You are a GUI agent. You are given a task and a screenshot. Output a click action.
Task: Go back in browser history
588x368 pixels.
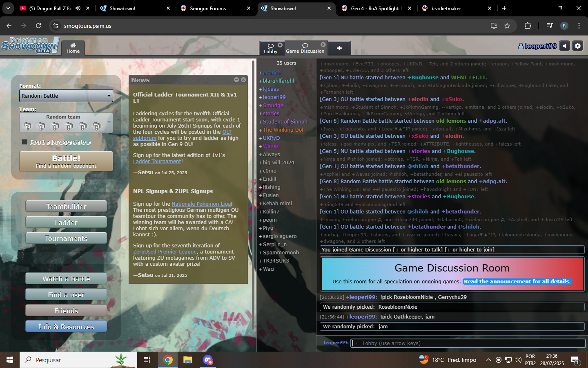[x=9, y=26]
